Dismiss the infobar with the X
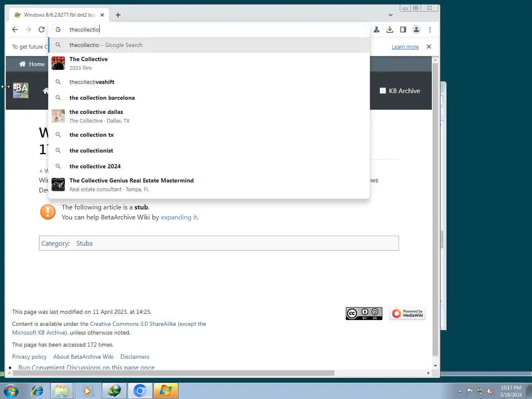Image resolution: width=532 pixels, height=399 pixels. [x=429, y=47]
